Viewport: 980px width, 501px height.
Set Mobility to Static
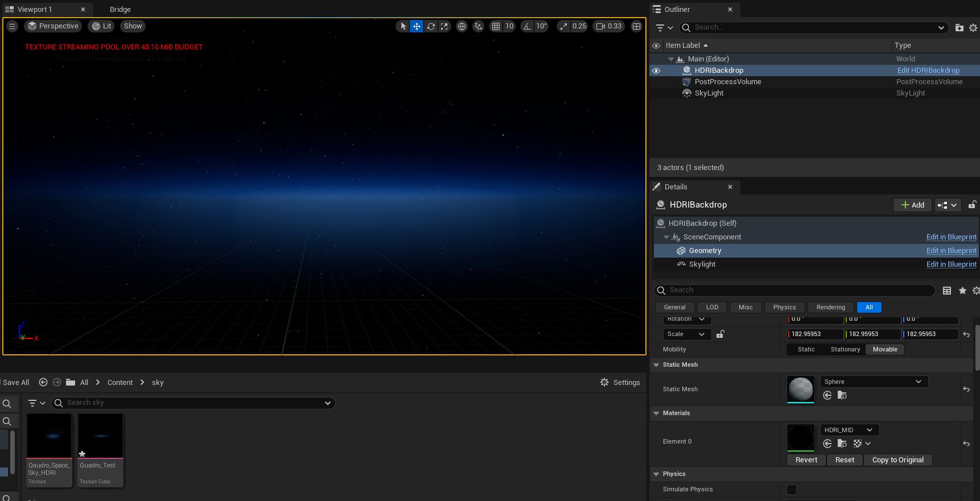point(806,350)
